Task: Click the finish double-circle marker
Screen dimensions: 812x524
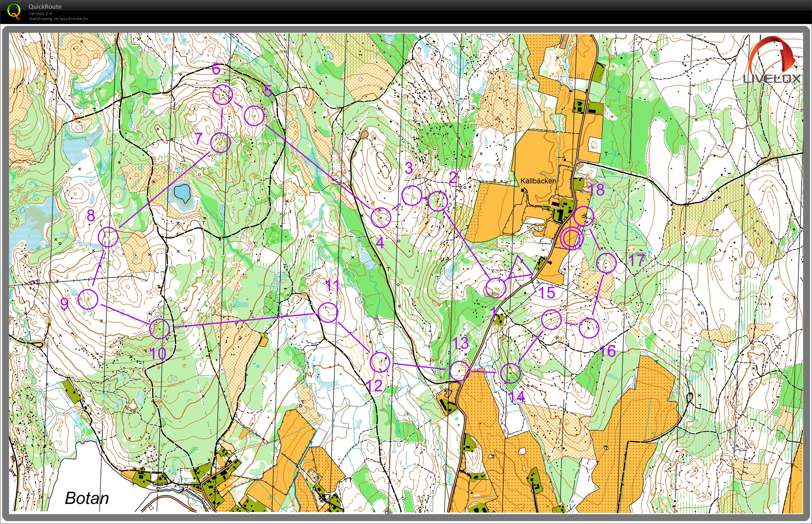Action: tap(572, 238)
